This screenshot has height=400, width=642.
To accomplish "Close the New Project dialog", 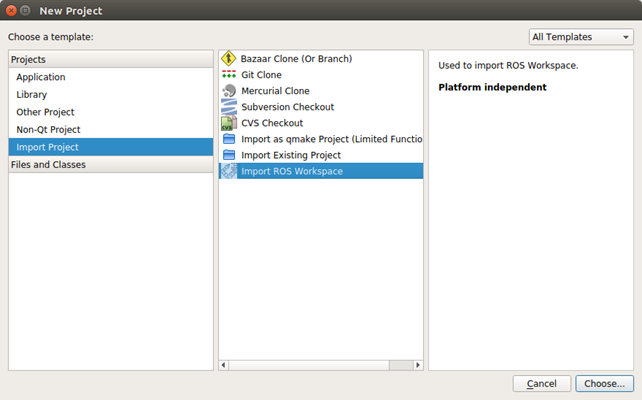I will click(11, 11).
